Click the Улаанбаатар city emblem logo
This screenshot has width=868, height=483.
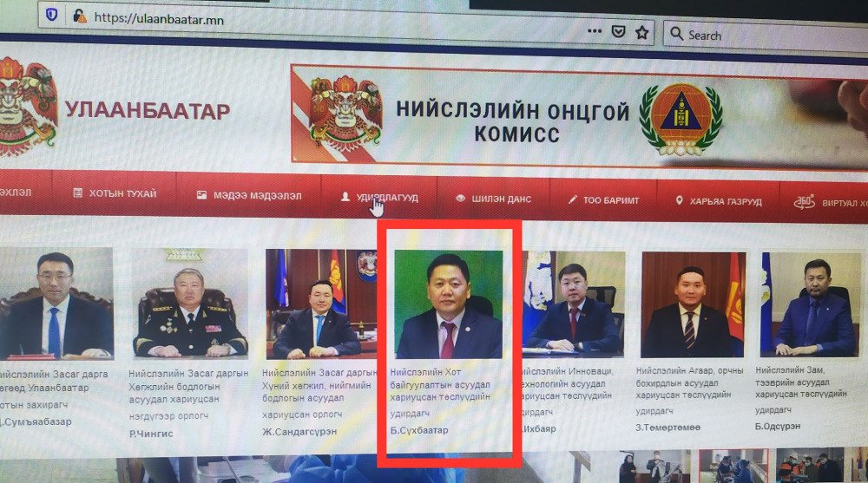[x=27, y=107]
